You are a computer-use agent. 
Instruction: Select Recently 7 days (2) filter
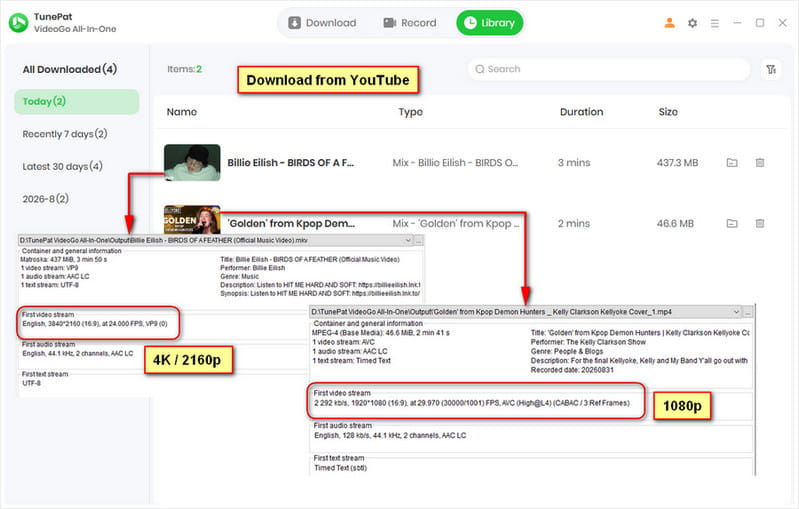[65, 134]
